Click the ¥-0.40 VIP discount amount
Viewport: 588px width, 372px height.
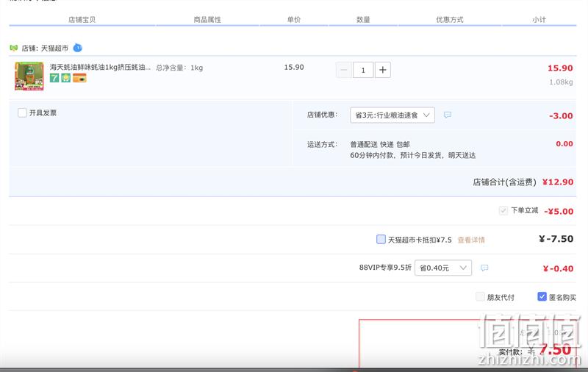click(x=558, y=268)
